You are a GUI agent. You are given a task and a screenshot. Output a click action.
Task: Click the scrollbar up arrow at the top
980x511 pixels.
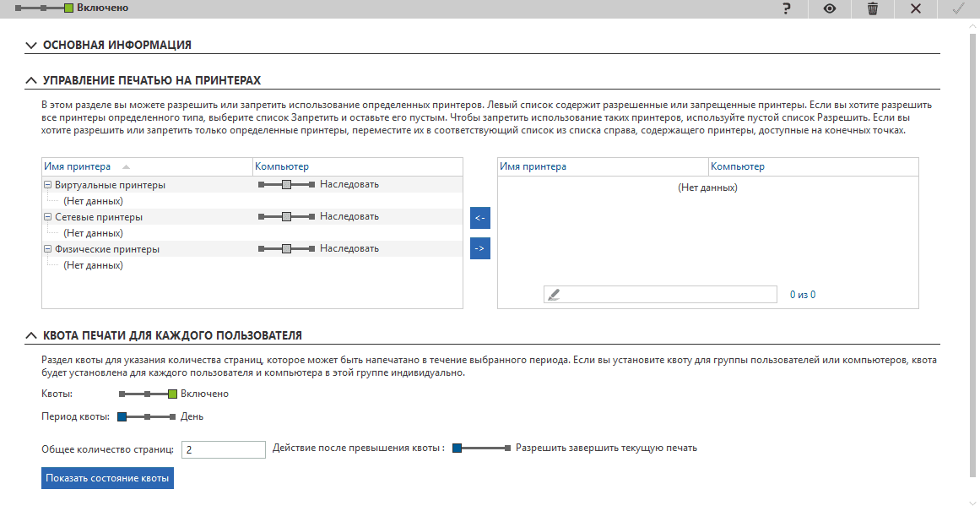click(x=972, y=26)
